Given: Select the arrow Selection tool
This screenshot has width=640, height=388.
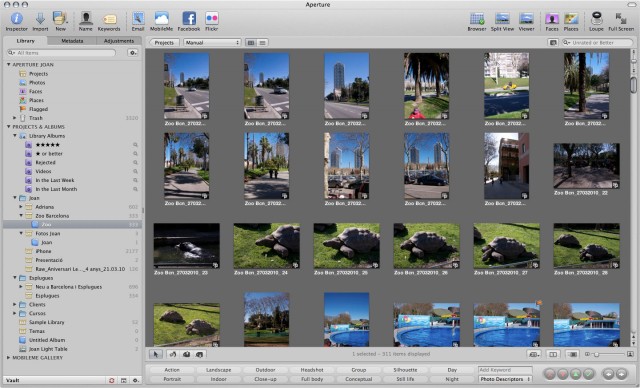Looking at the screenshot, I should coord(156,354).
